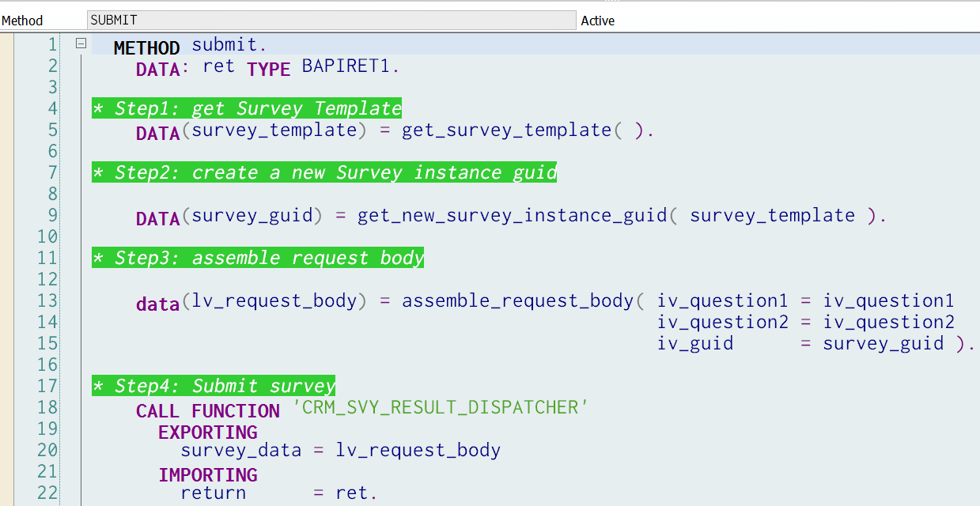Click 'get_new_survey_instance_guid' call

(513, 216)
